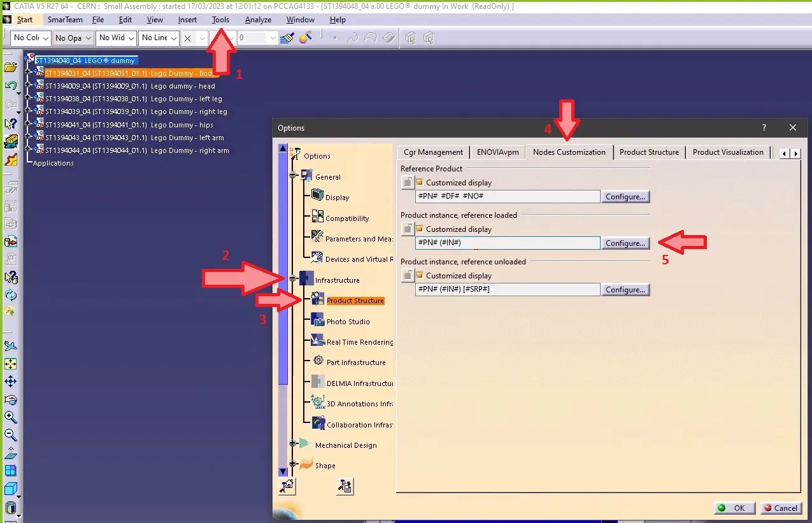Screen dimensions: 812x523
Task: Open the No Linetype dropdown
Action: point(159,38)
